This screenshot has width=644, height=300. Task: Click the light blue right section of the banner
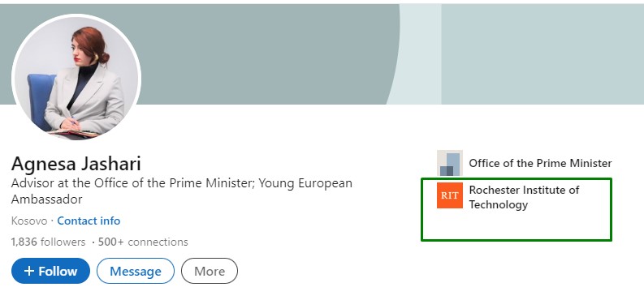pos(542,54)
